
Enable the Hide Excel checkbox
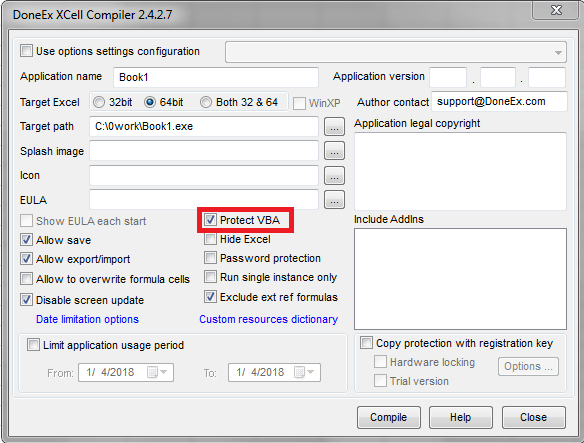[x=210, y=238]
